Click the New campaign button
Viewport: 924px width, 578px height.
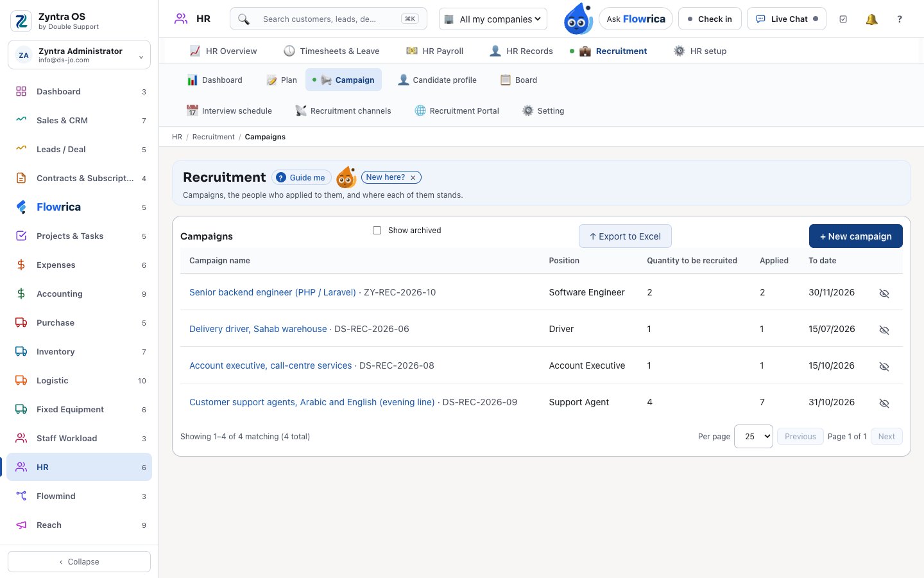pos(856,236)
